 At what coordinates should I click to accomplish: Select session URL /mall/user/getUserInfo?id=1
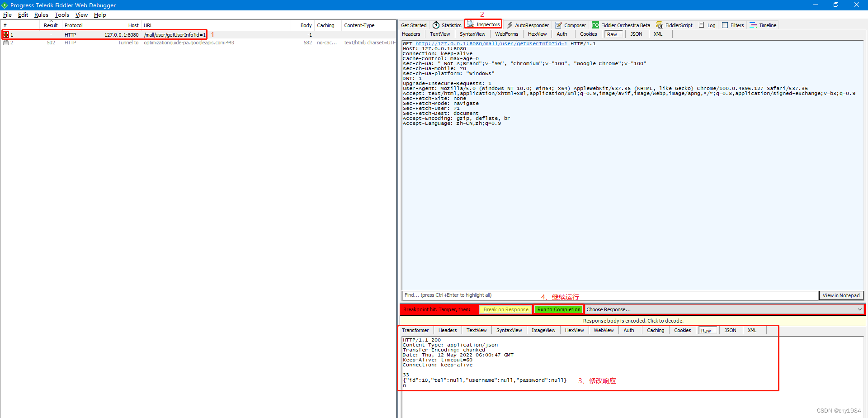click(175, 35)
